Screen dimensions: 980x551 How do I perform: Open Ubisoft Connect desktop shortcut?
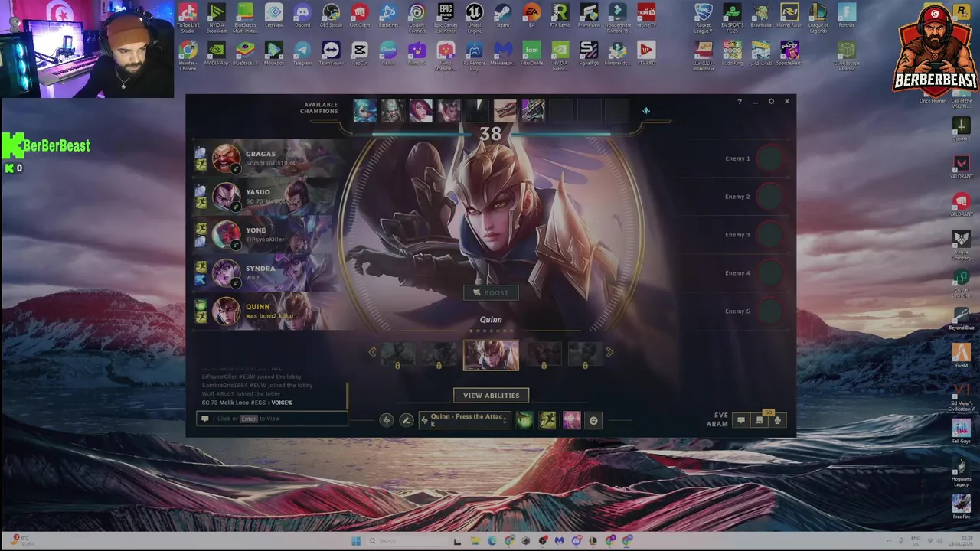416,17
